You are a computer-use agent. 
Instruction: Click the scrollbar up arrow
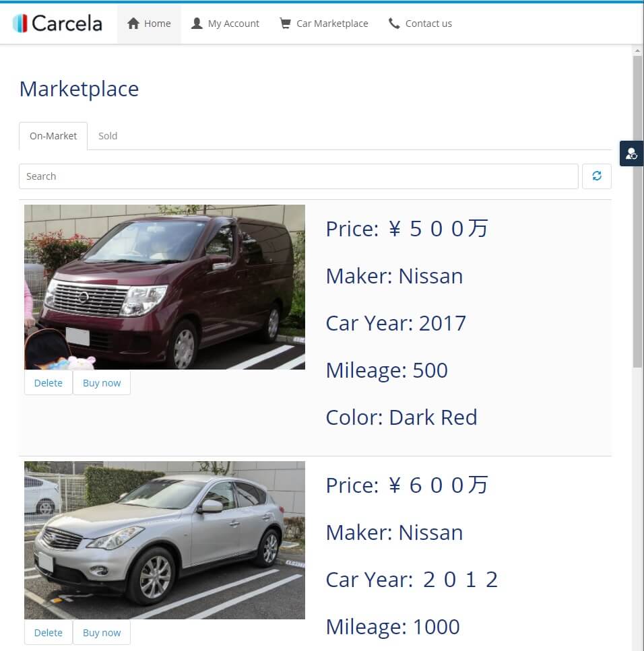click(x=637, y=50)
